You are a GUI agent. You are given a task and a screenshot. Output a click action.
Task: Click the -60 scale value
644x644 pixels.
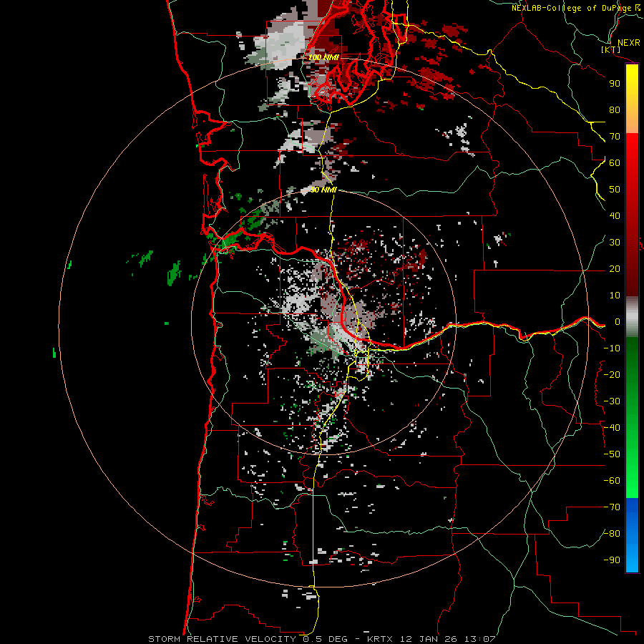pos(612,481)
